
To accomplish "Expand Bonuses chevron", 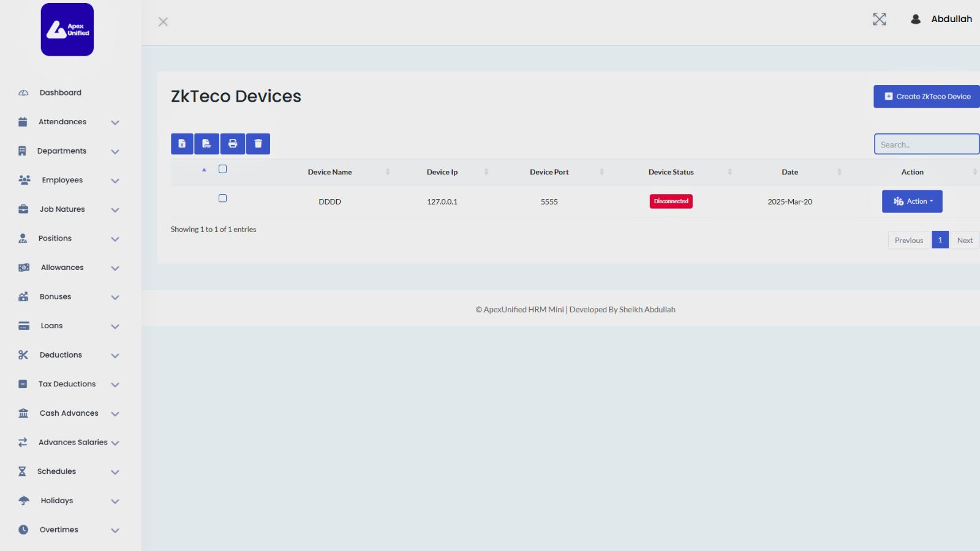I will (115, 298).
